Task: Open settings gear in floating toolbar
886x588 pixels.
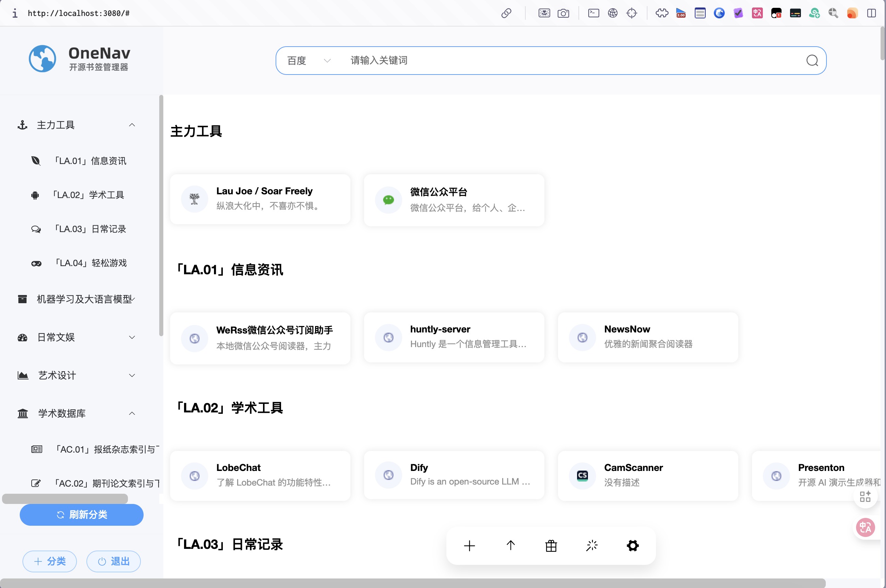Action: [x=633, y=545]
